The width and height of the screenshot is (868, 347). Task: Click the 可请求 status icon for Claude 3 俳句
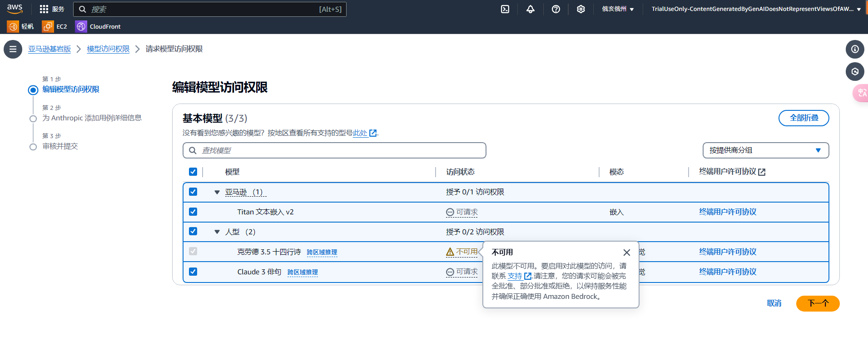[450, 272]
